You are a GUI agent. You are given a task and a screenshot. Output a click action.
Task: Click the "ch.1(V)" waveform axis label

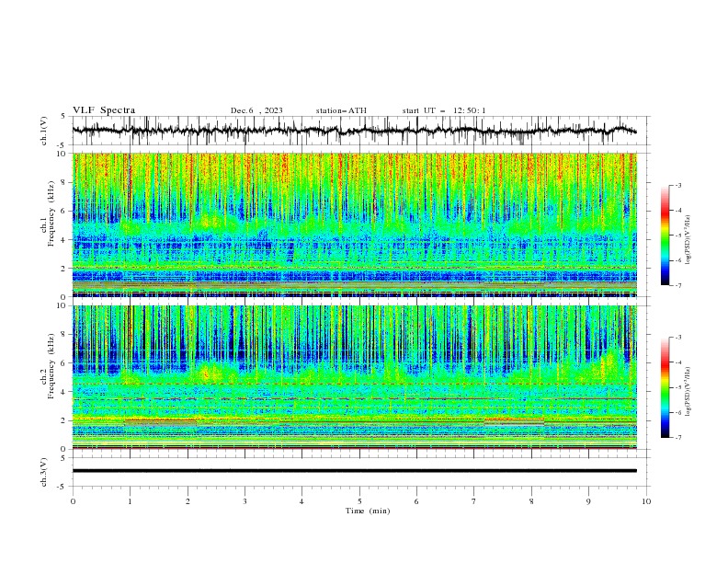44,131
